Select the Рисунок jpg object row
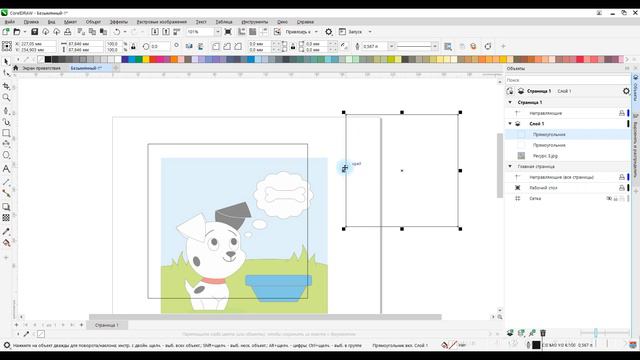640x360 pixels. pos(567,156)
